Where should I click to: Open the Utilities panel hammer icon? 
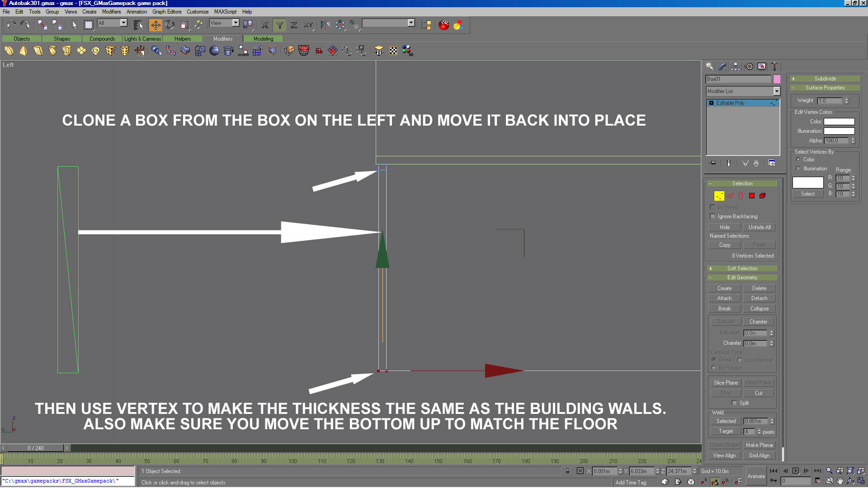774,66
